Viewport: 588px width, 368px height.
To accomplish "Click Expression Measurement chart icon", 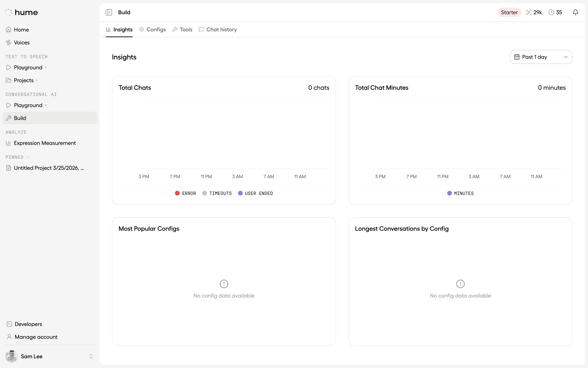I will [x=9, y=143].
